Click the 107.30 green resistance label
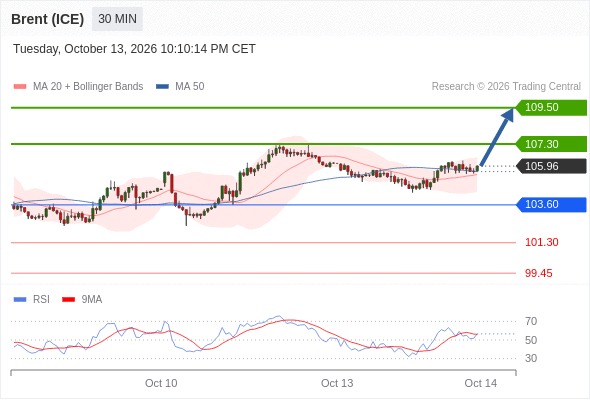 coord(551,144)
